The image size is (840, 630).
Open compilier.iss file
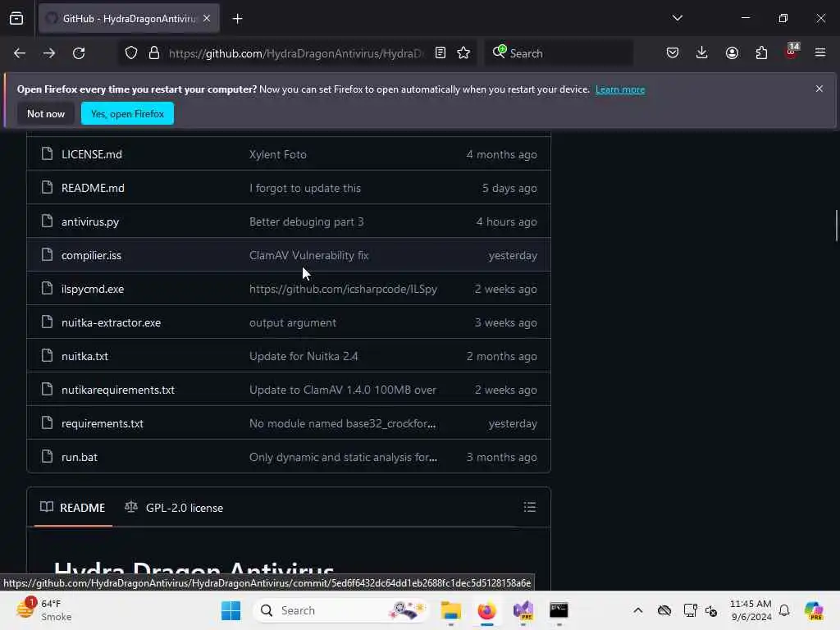tap(92, 256)
